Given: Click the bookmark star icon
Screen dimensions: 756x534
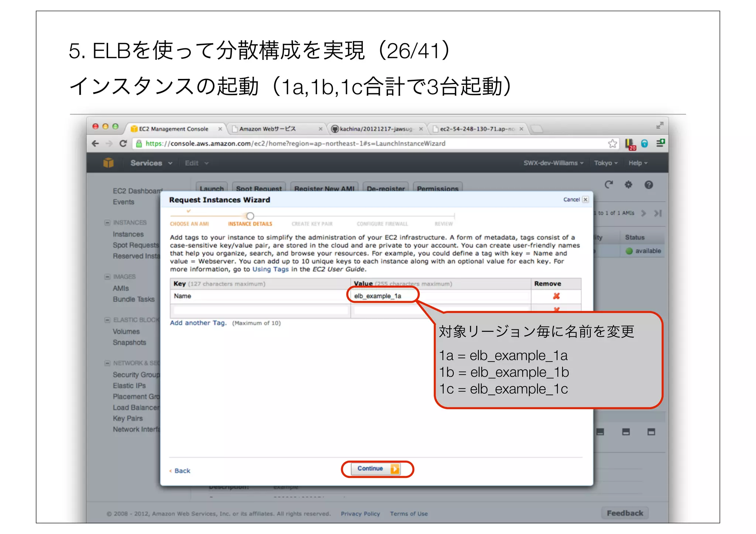Looking at the screenshot, I should point(612,144).
